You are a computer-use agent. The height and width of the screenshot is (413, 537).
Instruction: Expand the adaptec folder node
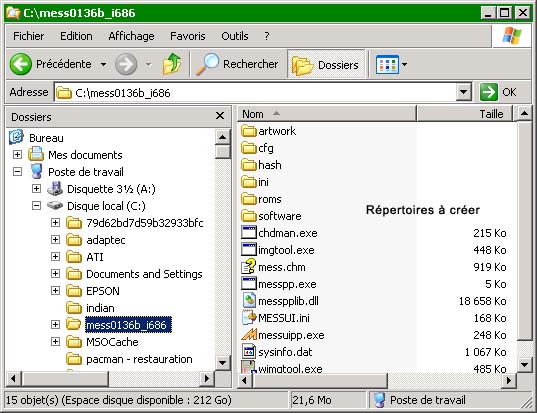click(55, 239)
